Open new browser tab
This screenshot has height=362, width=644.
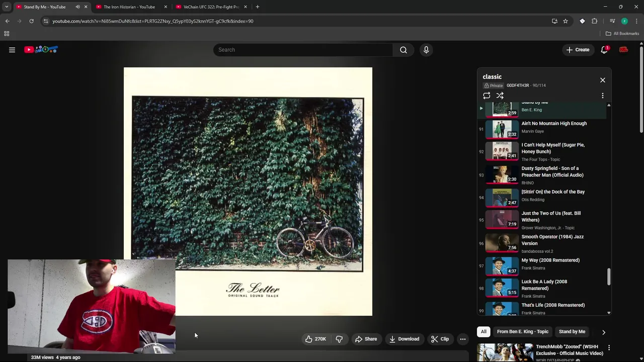(x=257, y=7)
